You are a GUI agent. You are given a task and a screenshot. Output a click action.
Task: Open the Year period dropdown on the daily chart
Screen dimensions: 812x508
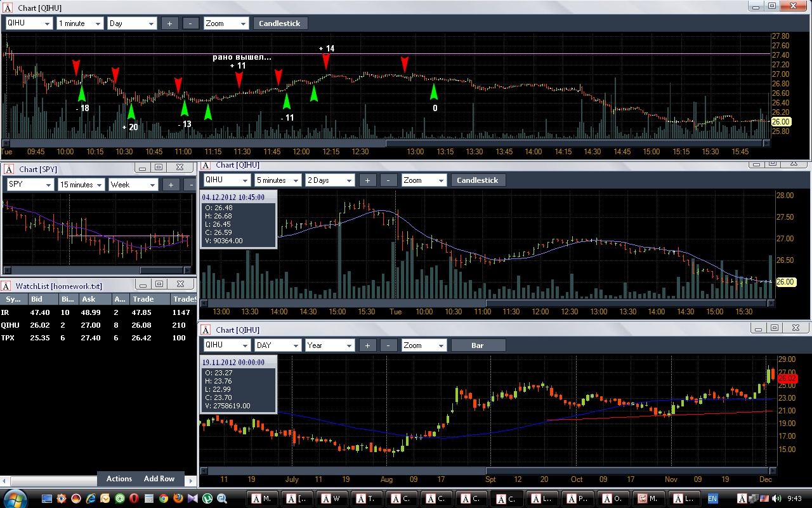[x=329, y=345]
